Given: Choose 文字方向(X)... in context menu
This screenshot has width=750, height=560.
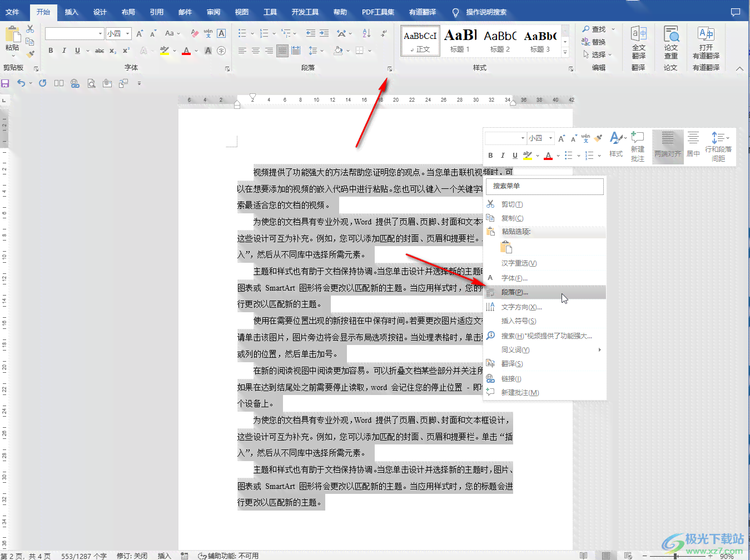Looking at the screenshot, I should 545,307.
